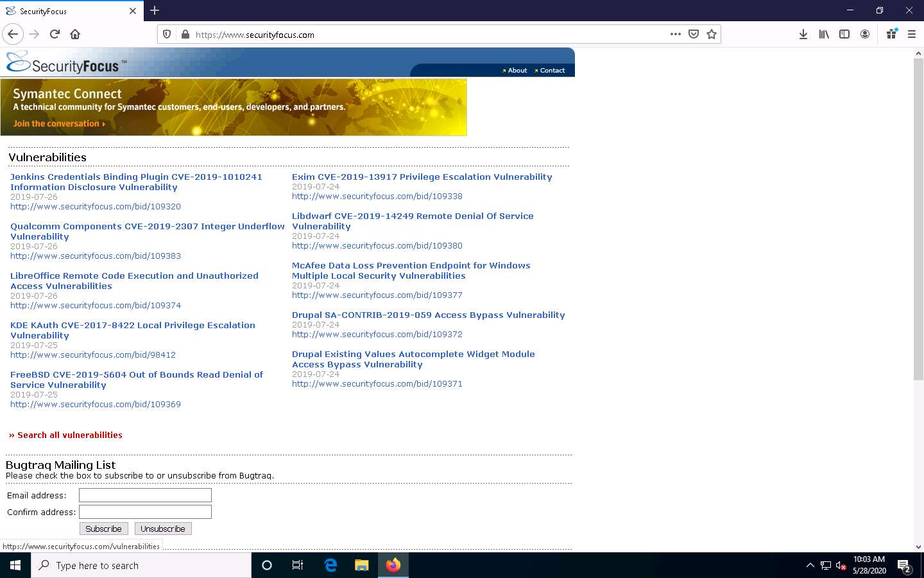The height and width of the screenshot is (578, 924).
Task: Open the What's New gift icon
Action: tap(891, 34)
